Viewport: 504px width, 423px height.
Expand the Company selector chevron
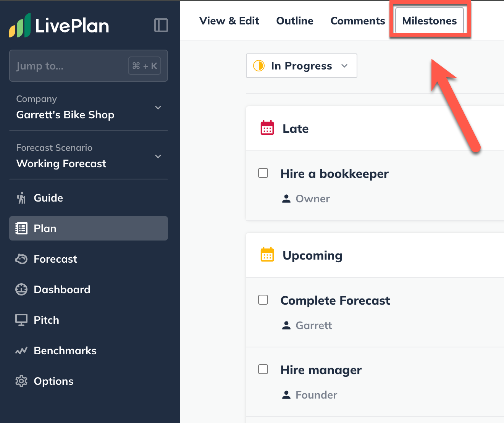[158, 108]
